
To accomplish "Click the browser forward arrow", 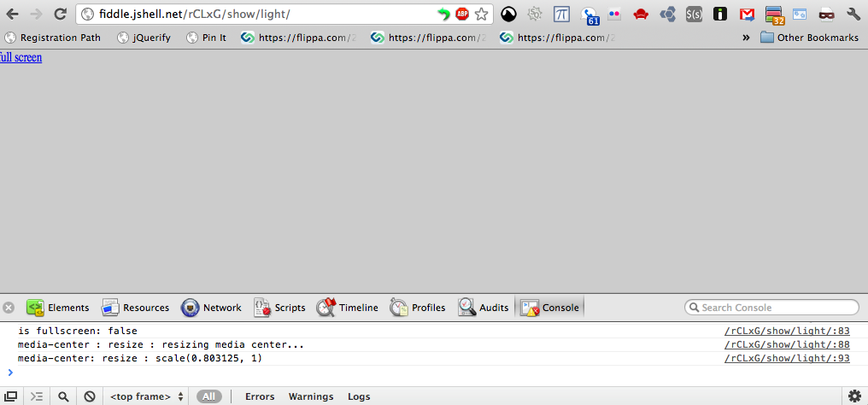I will (36, 15).
